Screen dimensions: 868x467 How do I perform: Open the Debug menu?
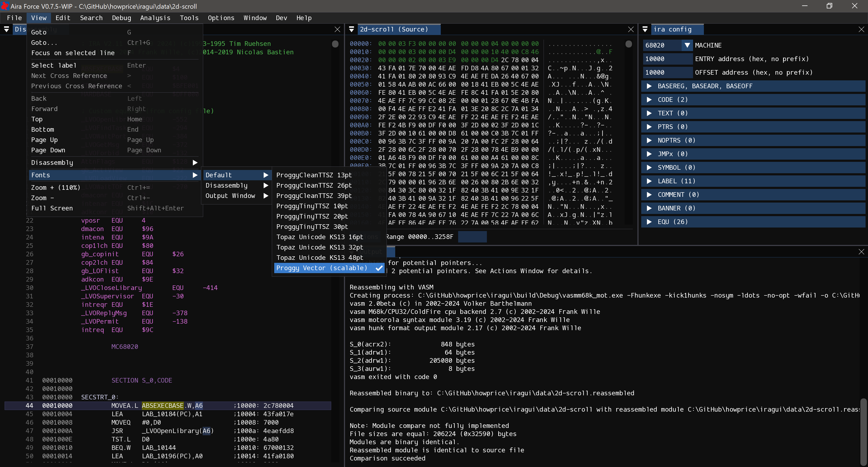(121, 18)
